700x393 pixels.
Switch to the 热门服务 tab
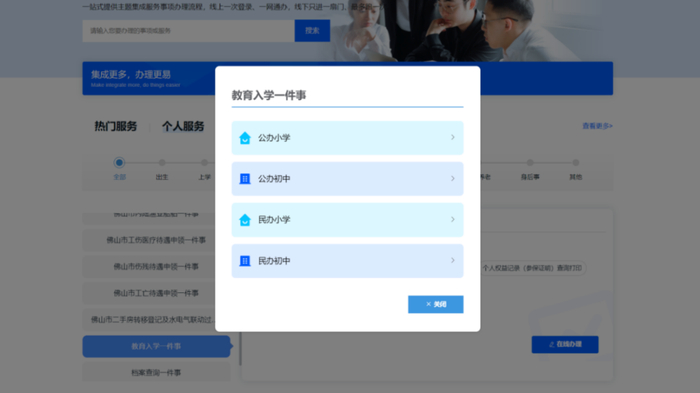point(116,126)
